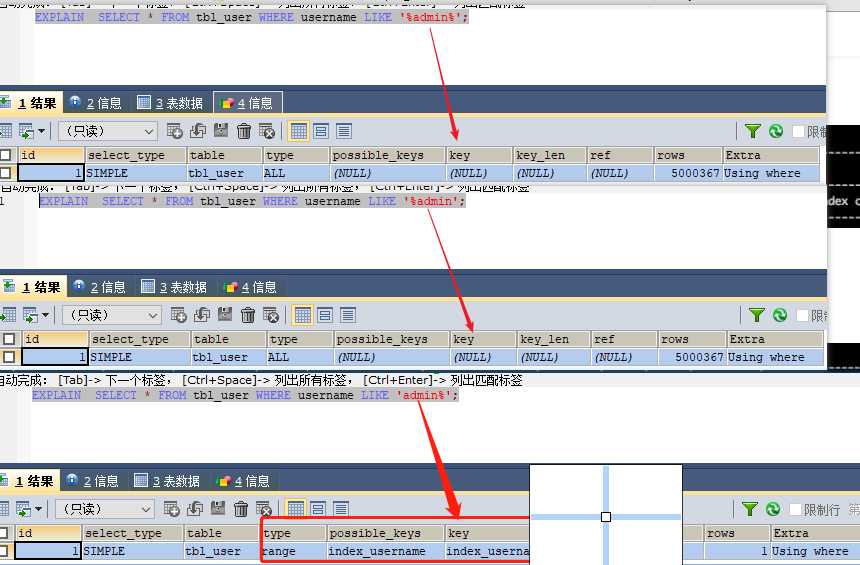Click filter funnel icon in LIKE '%admin' pane
Screen dimensions: 860x565
756,315
